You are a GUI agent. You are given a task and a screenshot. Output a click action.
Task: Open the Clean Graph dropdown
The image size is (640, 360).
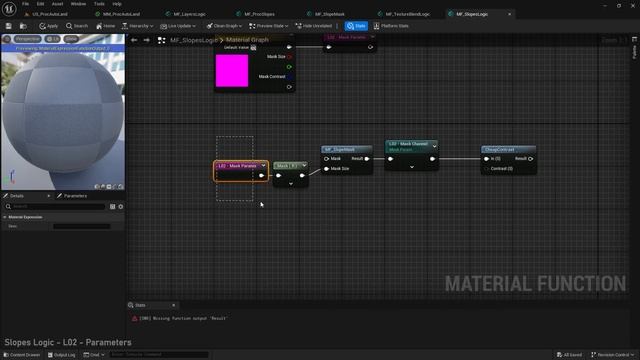[224, 26]
